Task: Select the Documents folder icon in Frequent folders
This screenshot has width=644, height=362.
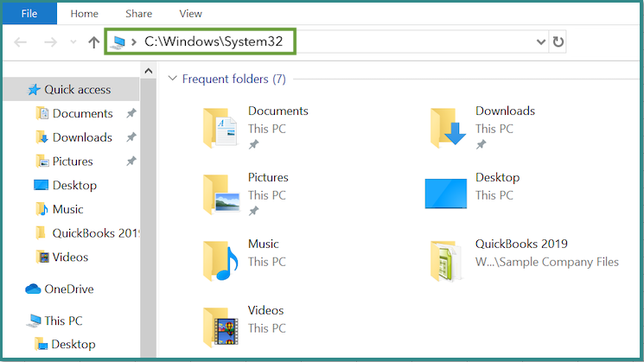Action: (220, 128)
